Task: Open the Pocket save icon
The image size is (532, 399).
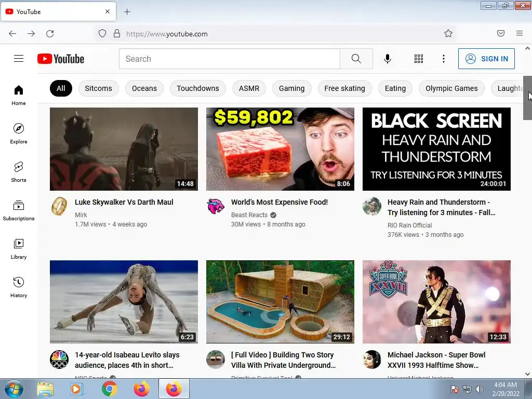Action: (x=501, y=33)
